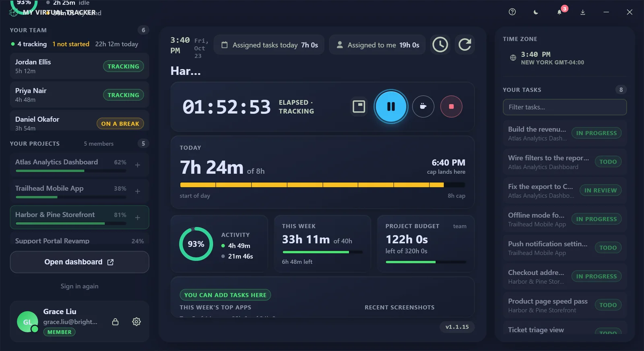This screenshot has height=351, width=644.
Task: Click the Sign in again link
Action: click(x=79, y=286)
